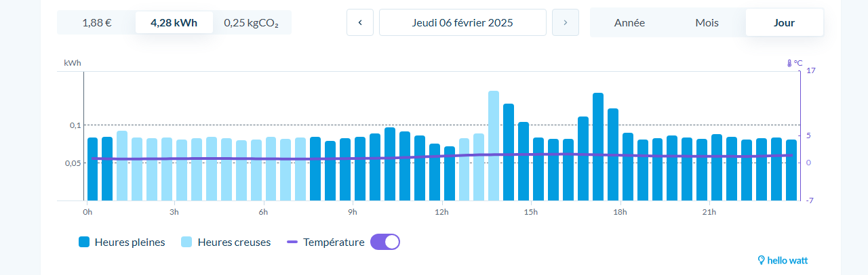Go to next day with right chevron
The image size is (868, 275).
tap(566, 22)
